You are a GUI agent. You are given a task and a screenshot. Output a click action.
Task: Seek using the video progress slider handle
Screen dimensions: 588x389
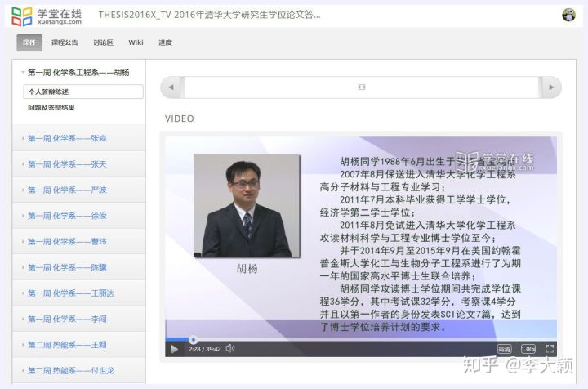coord(193,340)
